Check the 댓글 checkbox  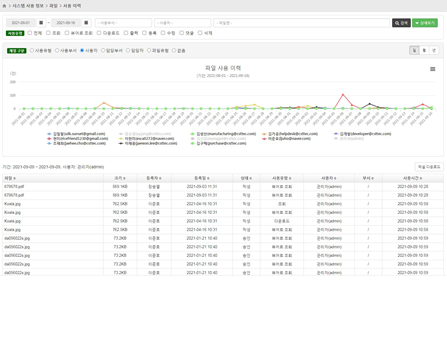(182, 33)
